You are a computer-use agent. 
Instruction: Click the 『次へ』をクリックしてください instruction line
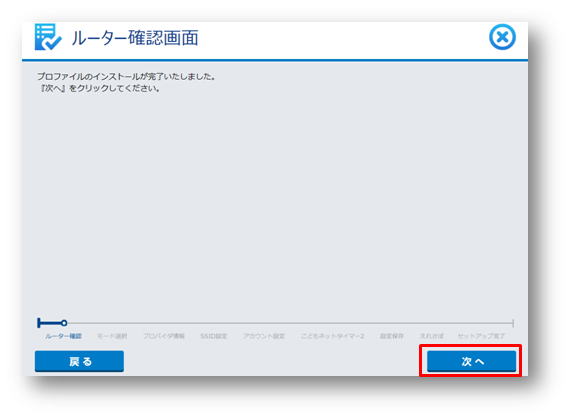pyautogui.click(x=100, y=88)
